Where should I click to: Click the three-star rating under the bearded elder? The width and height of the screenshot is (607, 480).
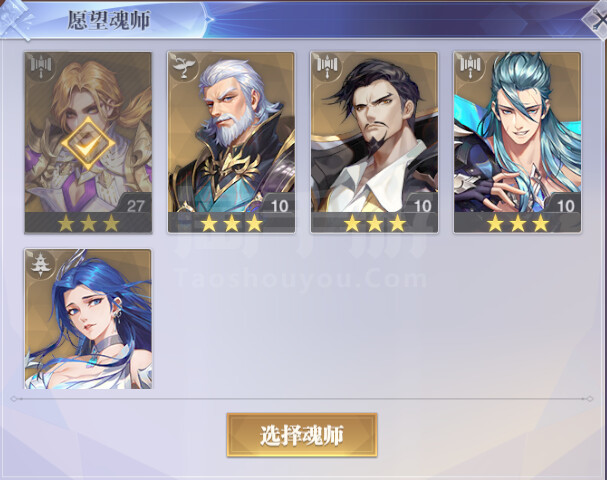[231, 223]
